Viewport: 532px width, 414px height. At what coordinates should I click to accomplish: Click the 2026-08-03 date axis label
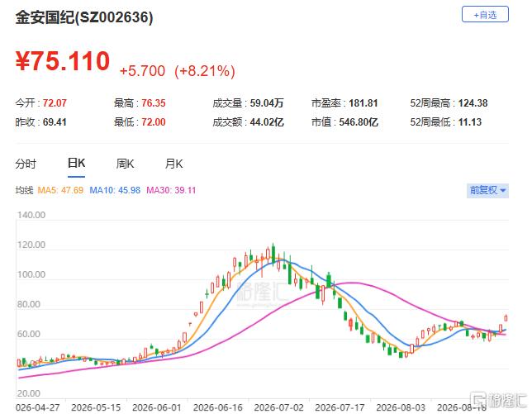[401, 407]
